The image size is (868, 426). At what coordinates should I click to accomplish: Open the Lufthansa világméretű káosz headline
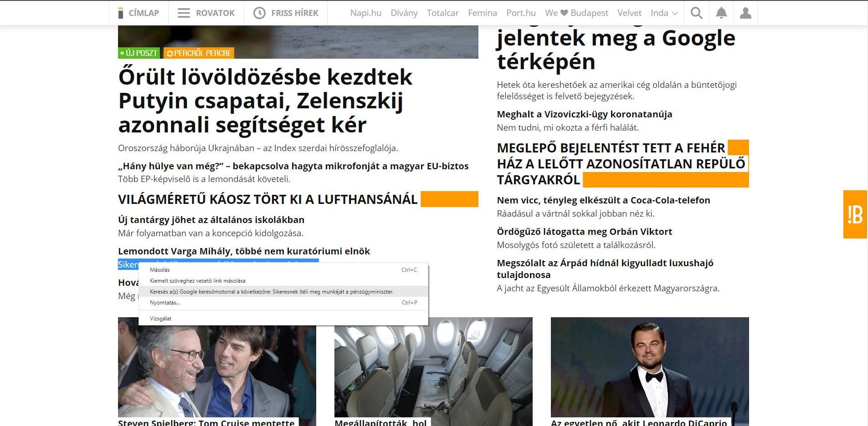268,199
